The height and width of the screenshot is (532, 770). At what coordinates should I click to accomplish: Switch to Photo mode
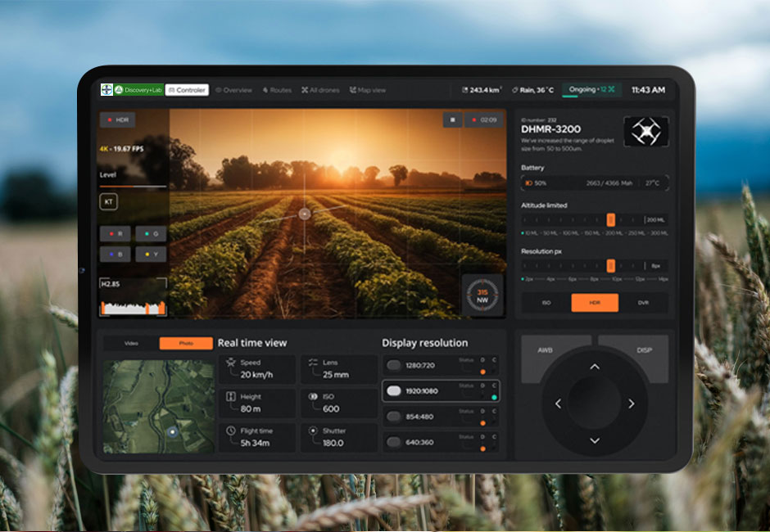[186, 343]
